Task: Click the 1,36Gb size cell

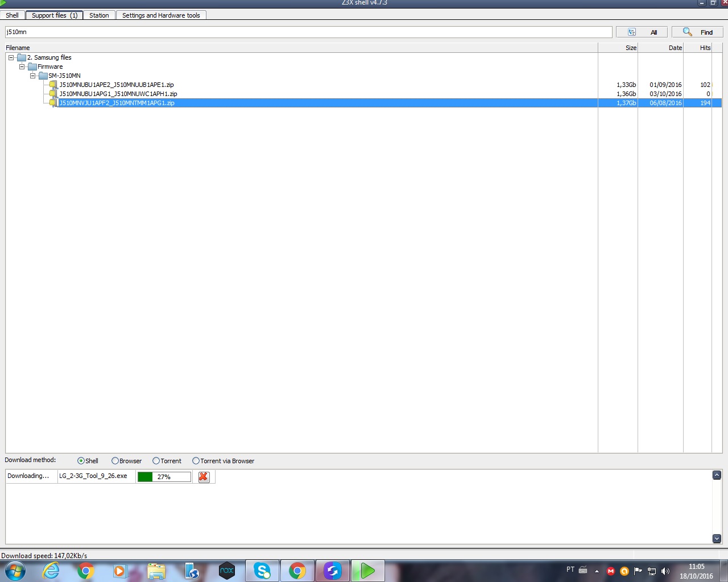Action: click(x=626, y=94)
